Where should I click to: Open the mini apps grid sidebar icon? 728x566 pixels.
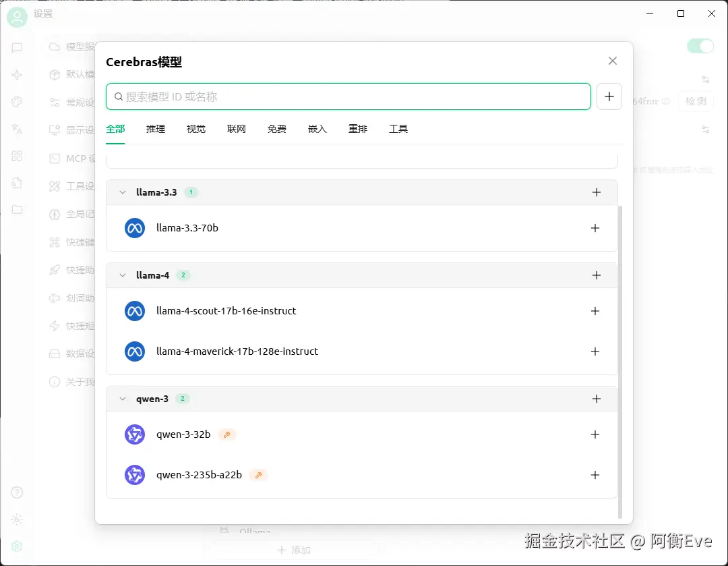coord(17,156)
